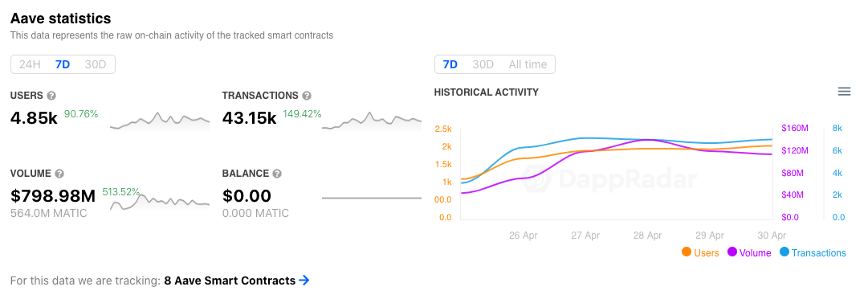Select 30D in statistics range selector
Viewport: 868px width, 299px height.
(x=96, y=64)
